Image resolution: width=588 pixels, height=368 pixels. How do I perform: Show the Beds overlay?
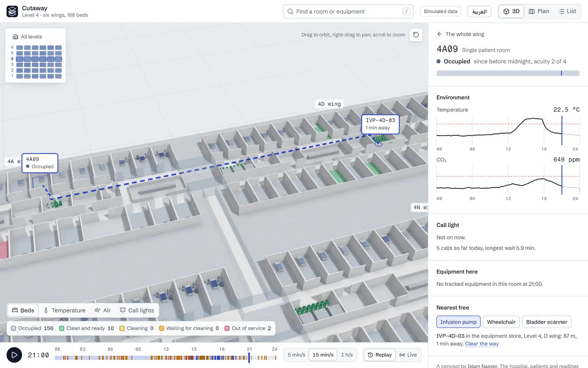[23, 310]
